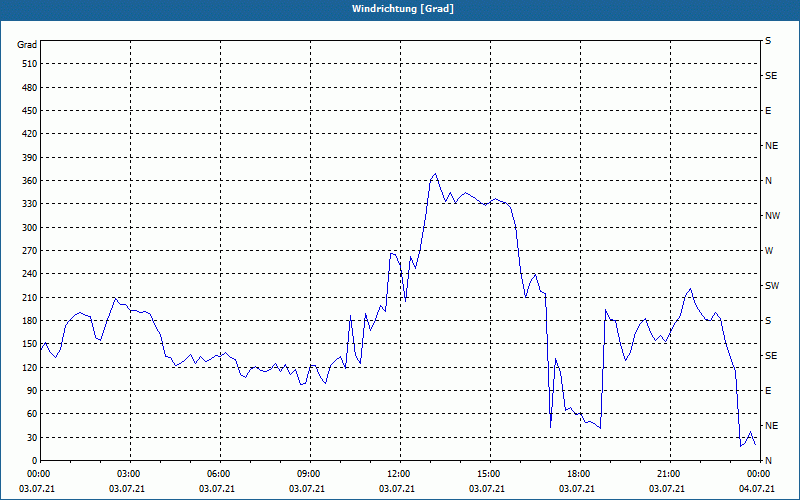Click the 60 label on the left axis

[32, 414]
